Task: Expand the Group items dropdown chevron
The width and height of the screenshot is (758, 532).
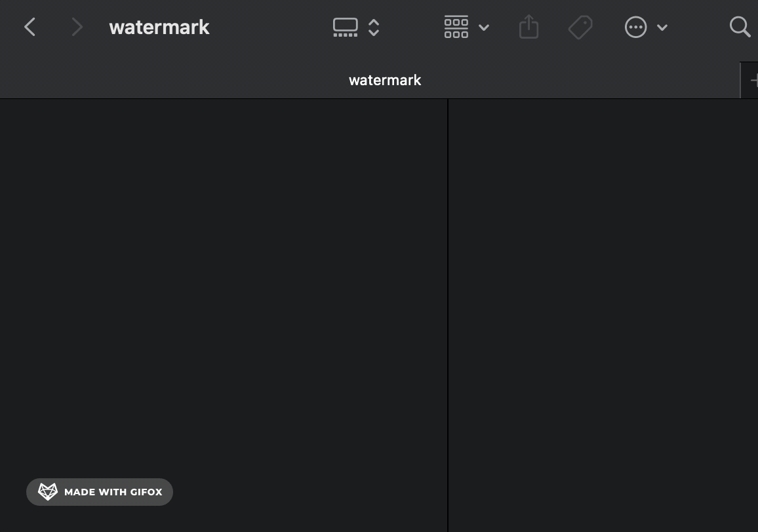Action: click(484, 28)
